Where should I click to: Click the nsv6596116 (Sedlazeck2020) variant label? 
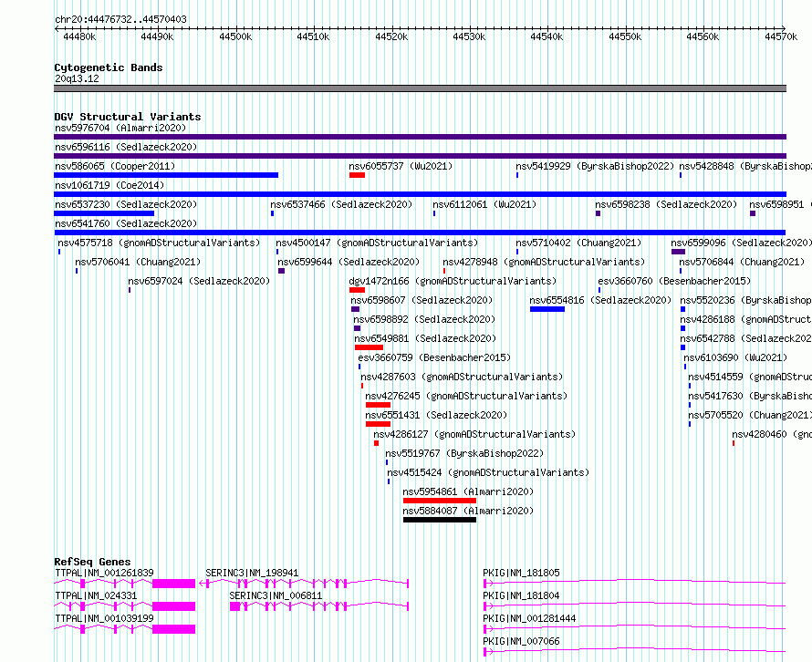[126, 147]
